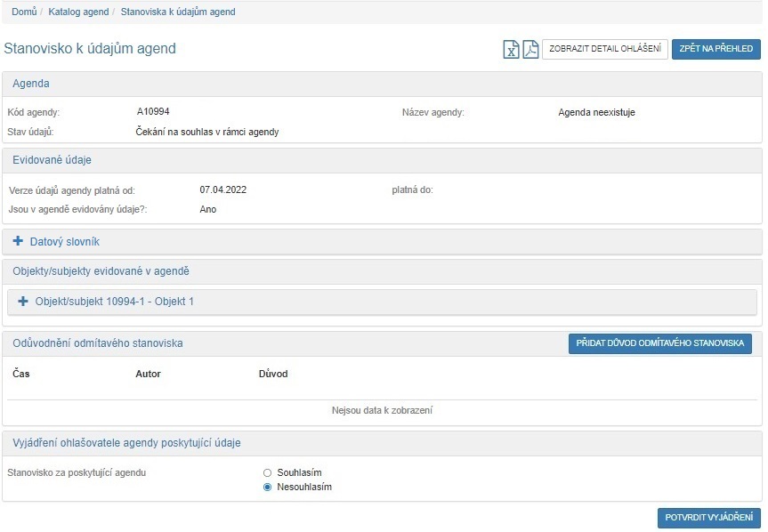Confirm with the Potvrdit vyjádření button
768x532 pixels.
coord(708,518)
